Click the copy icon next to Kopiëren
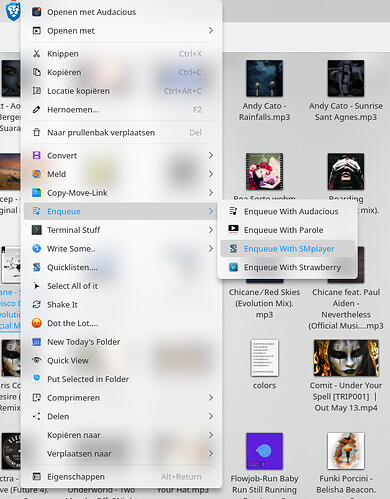Viewport: 390px width, 499px height. pos(37,72)
